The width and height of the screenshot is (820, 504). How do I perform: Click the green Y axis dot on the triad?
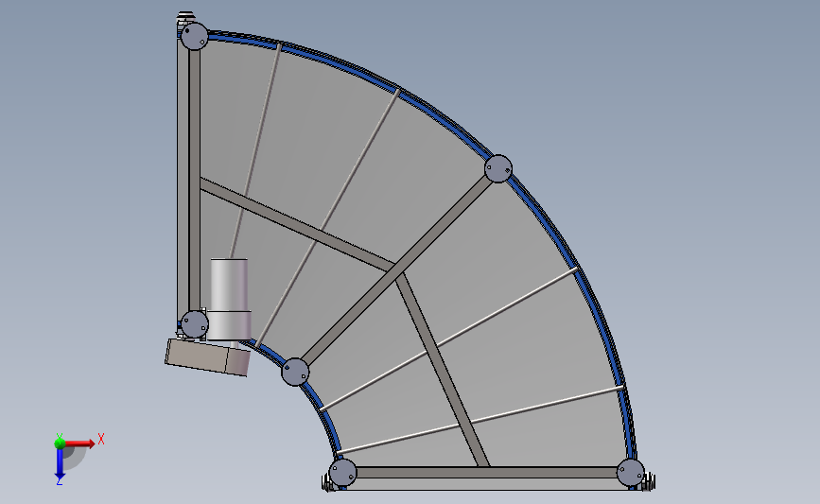point(60,443)
